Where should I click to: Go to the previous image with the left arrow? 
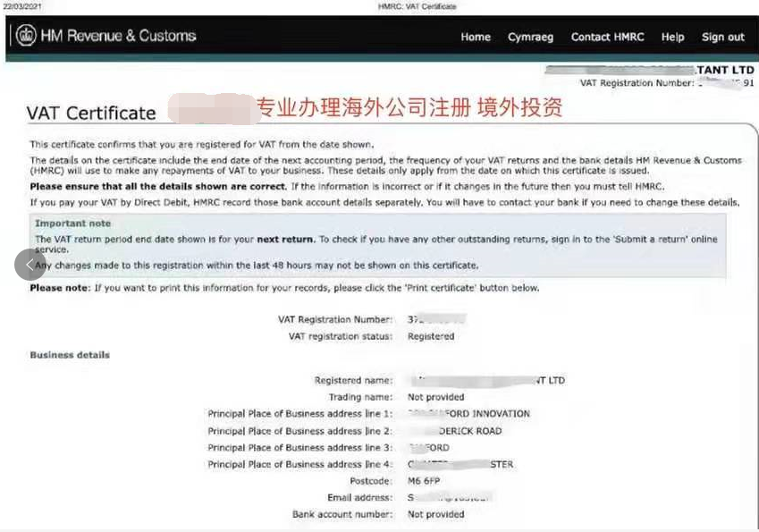[x=30, y=265]
